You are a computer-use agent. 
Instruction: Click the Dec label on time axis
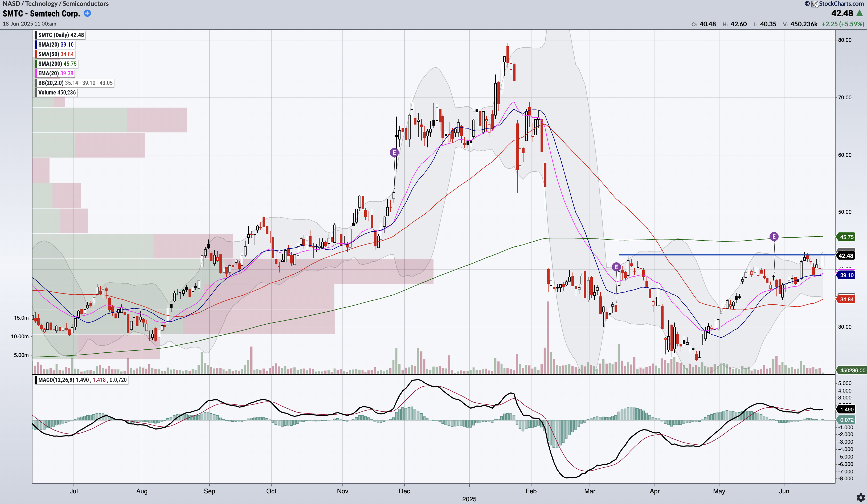[404, 491]
